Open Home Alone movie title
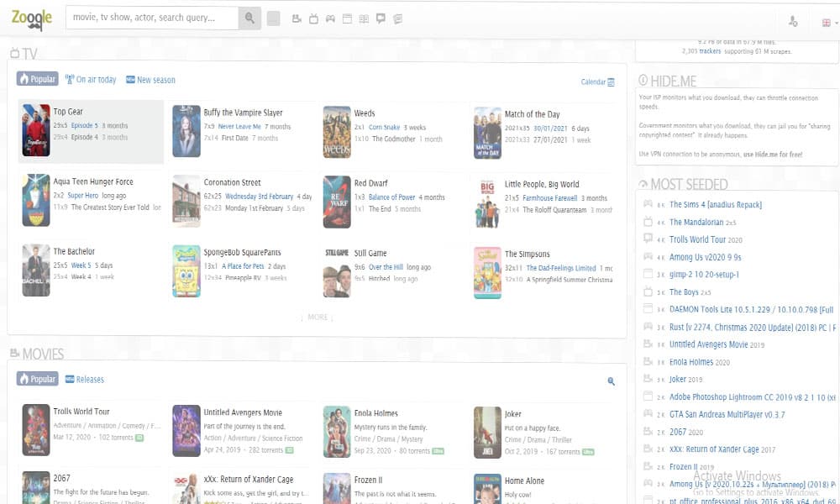 tap(524, 481)
